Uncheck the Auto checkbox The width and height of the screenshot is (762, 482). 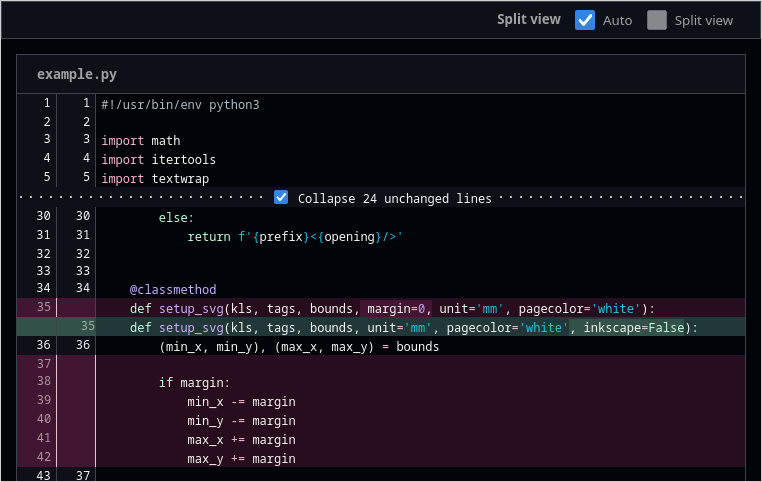click(x=585, y=20)
